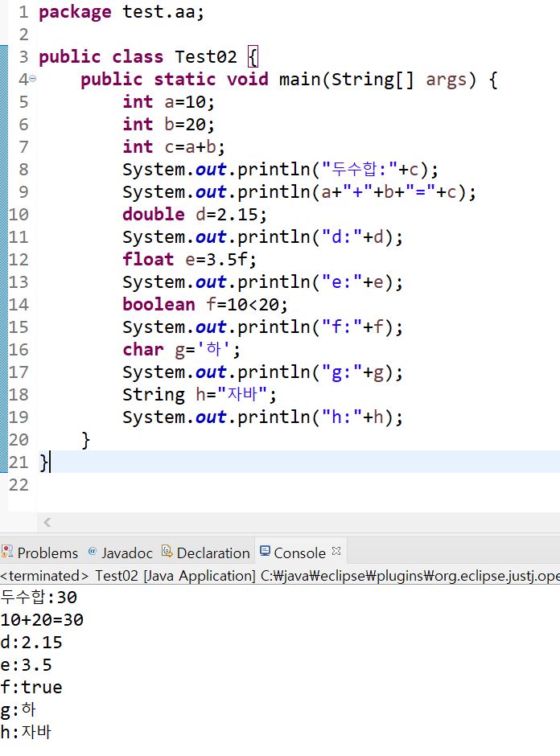This screenshot has height=756, width=560.
Task: Click console output '두수합:30'
Action: pyautogui.click(x=39, y=598)
